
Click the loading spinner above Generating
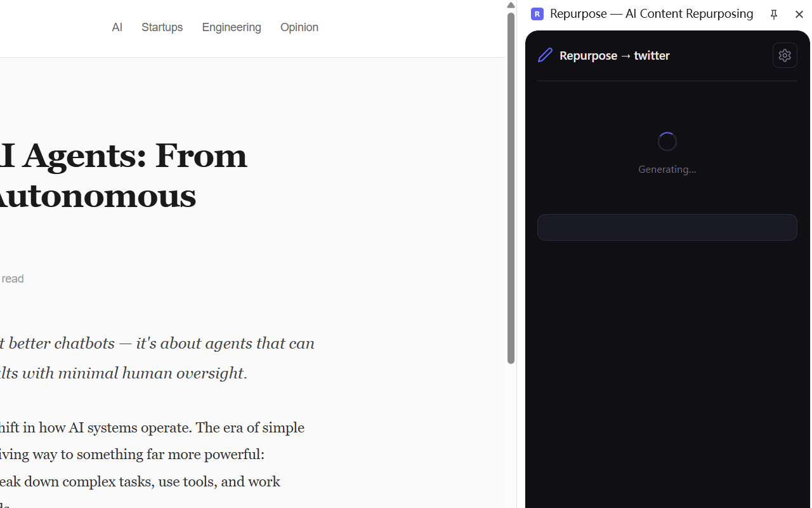pos(667,142)
